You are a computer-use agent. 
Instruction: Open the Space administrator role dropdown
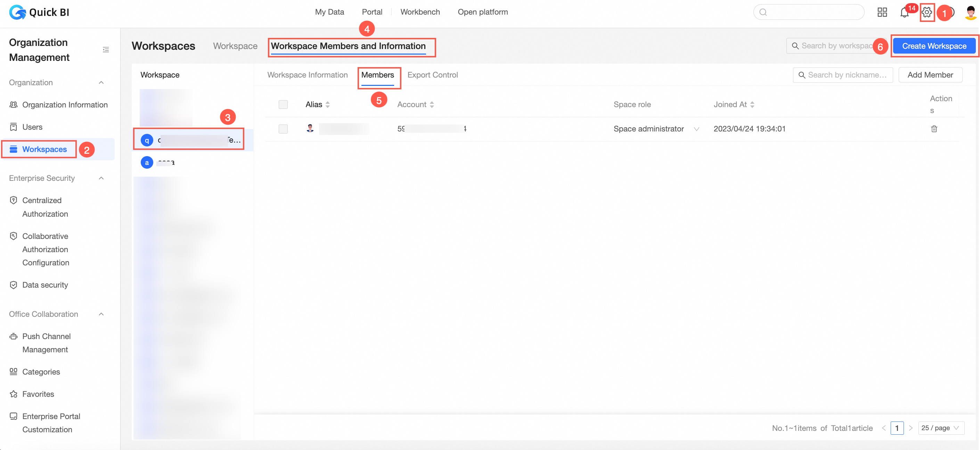point(696,129)
